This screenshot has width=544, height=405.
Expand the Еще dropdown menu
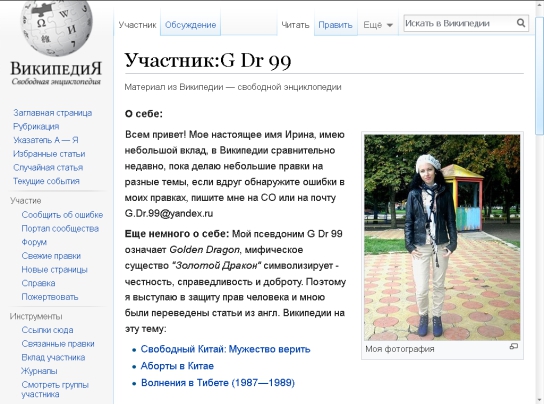point(378,25)
